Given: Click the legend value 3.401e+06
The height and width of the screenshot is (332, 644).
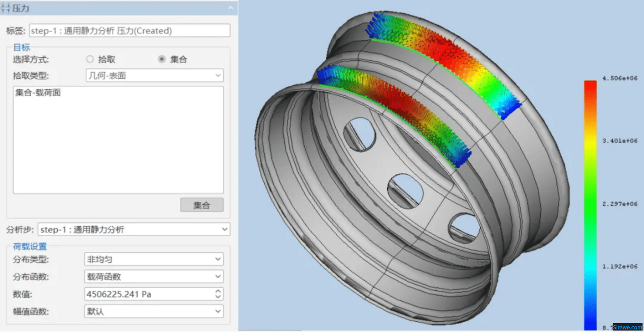Looking at the screenshot, I should 619,141.
